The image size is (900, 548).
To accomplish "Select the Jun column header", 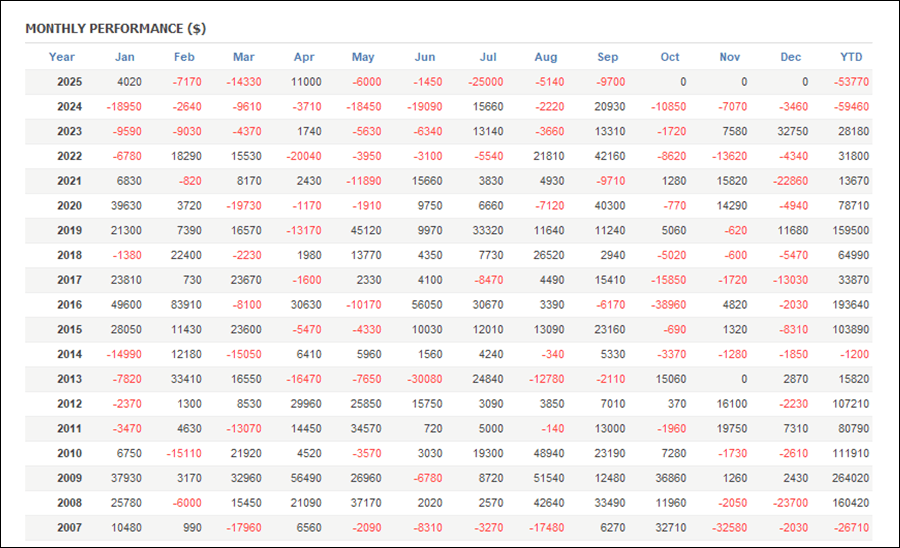I will pos(425,57).
